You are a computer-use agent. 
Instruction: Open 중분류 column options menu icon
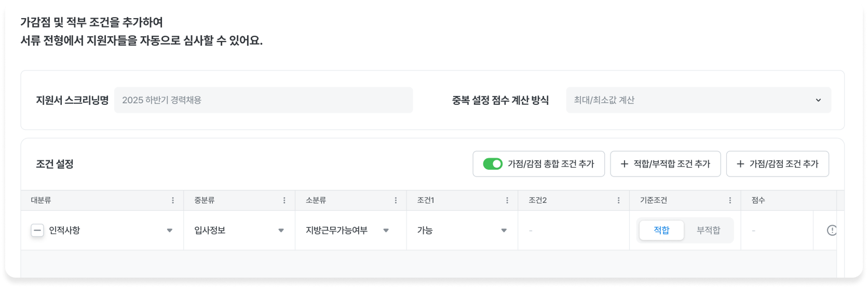tap(284, 200)
